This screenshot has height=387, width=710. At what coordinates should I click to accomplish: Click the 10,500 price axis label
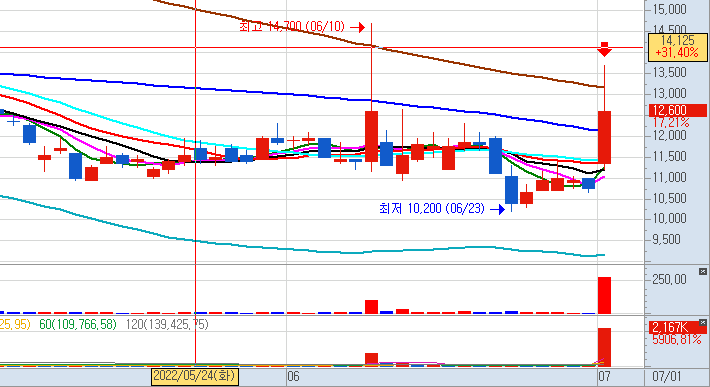pos(669,198)
